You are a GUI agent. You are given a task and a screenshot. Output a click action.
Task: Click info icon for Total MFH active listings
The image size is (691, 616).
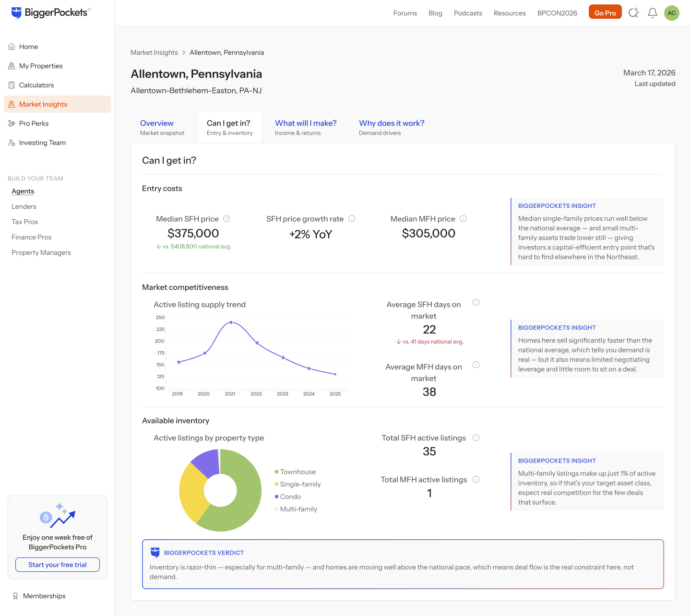coord(476,479)
